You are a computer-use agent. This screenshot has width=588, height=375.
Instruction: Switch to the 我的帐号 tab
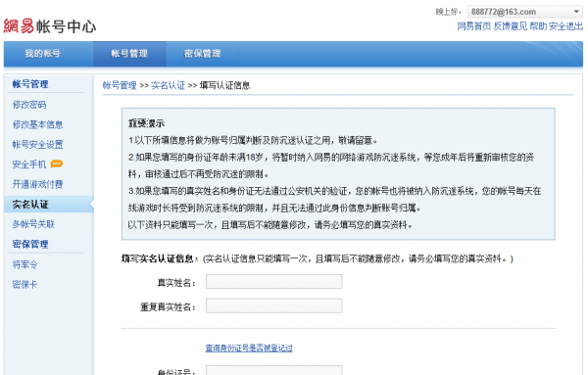(x=43, y=54)
